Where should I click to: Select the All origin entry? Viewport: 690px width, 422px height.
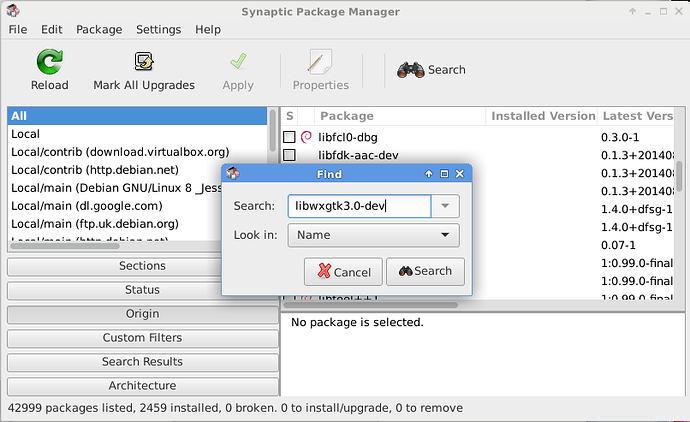(137, 116)
